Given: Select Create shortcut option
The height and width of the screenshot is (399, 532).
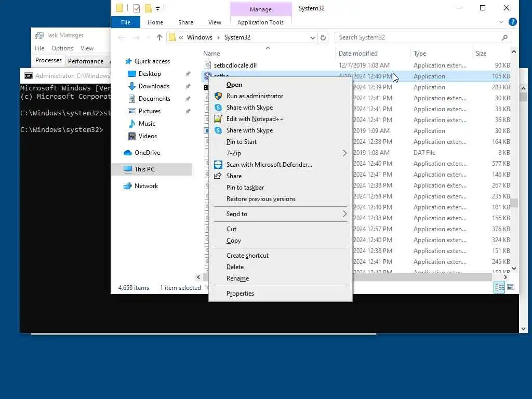Looking at the screenshot, I should point(247,256).
